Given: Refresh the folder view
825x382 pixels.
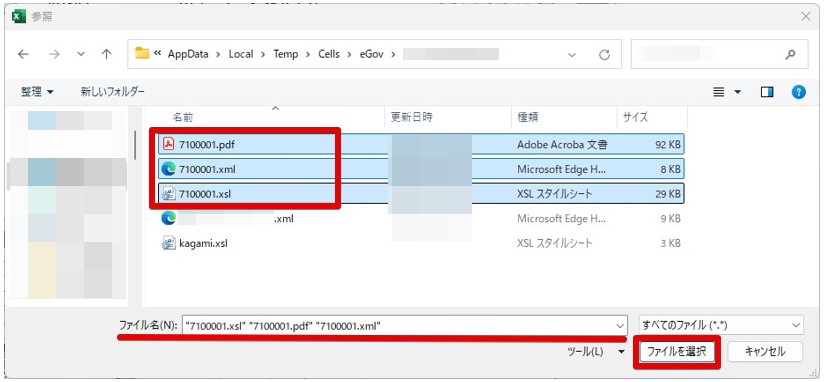Looking at the screenshot, I should coord(605,54).
